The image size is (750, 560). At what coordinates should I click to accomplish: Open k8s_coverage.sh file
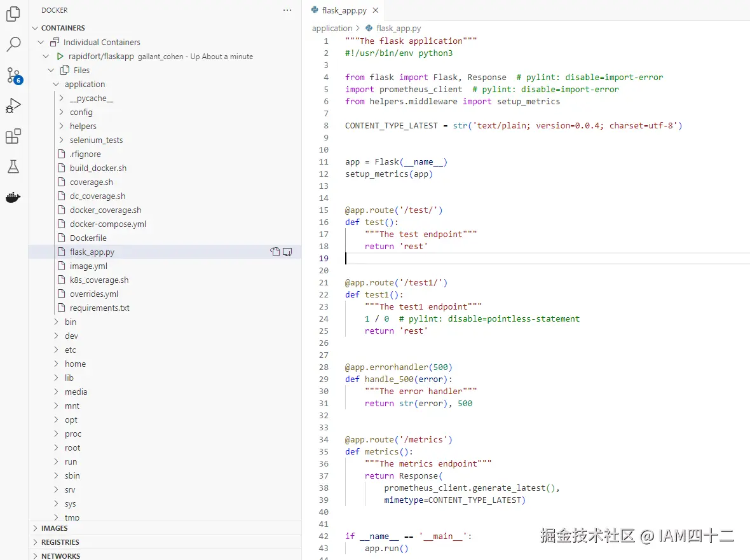99,280
